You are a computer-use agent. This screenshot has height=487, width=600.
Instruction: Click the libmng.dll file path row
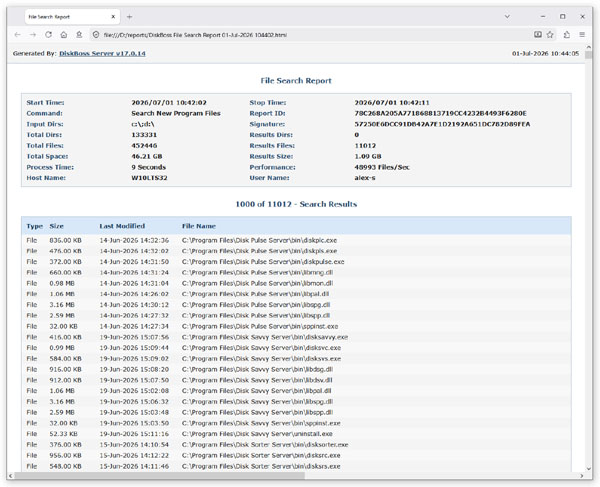[258, 272]
